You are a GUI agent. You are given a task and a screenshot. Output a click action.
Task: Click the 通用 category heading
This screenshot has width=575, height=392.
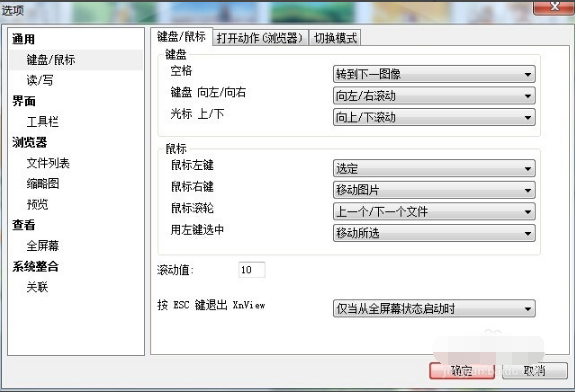pyautogui.click(x=23, y=39)
